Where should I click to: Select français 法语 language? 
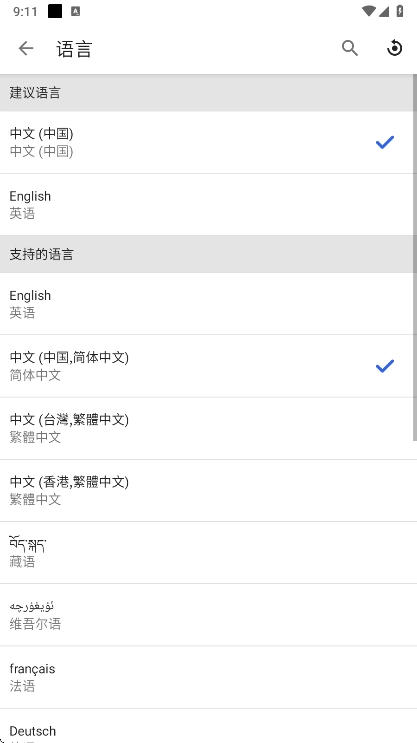point(208,678)
